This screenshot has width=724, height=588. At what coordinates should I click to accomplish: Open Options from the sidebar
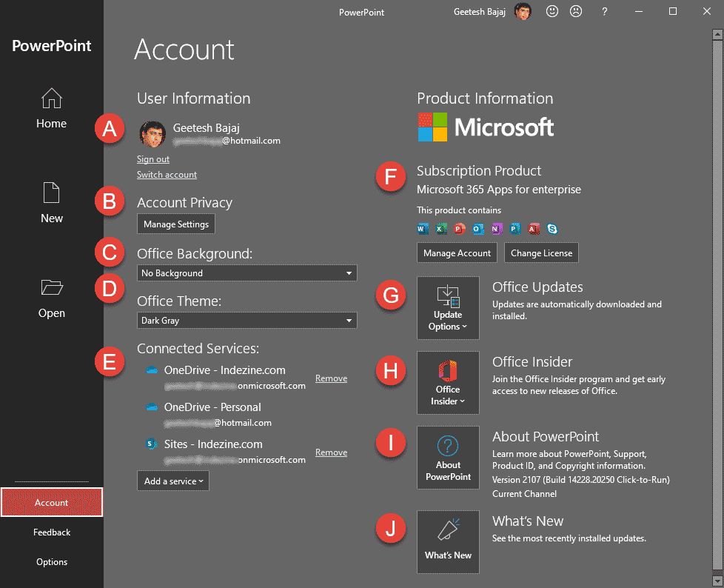52,561
